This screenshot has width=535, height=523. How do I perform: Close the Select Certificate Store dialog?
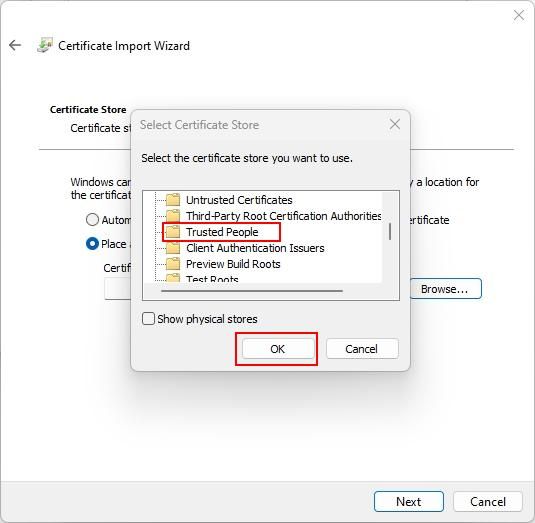[395, 124]
